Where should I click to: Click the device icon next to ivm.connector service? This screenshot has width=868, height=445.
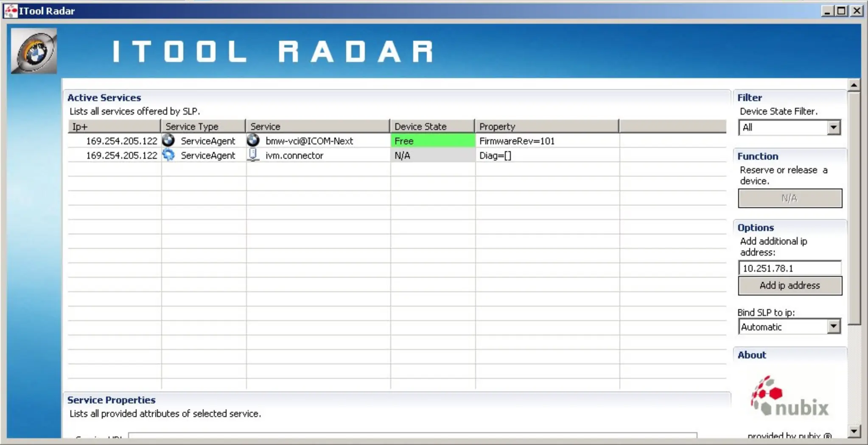(253, 155)
